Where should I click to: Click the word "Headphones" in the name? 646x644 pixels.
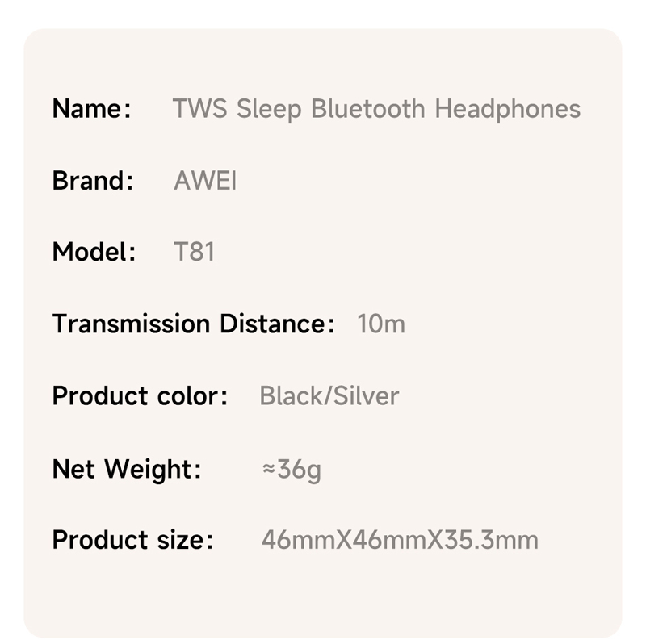click(x=507, y=110)
